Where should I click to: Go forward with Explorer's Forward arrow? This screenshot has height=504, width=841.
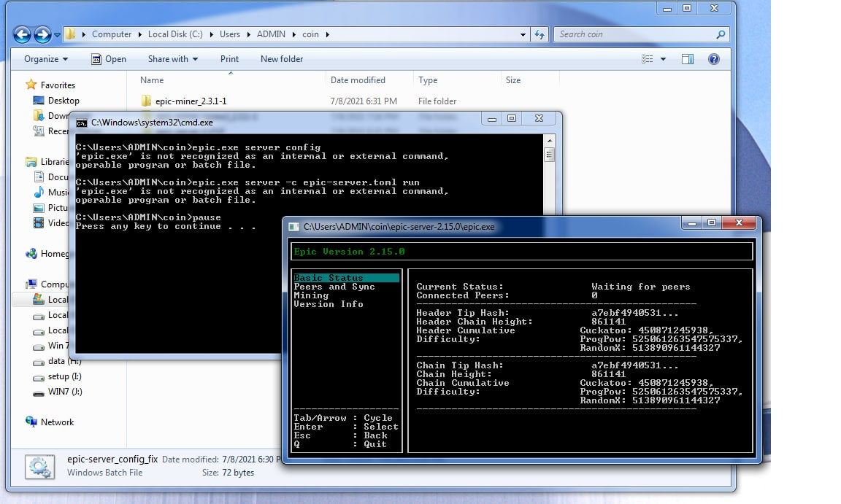coord(42,34)
